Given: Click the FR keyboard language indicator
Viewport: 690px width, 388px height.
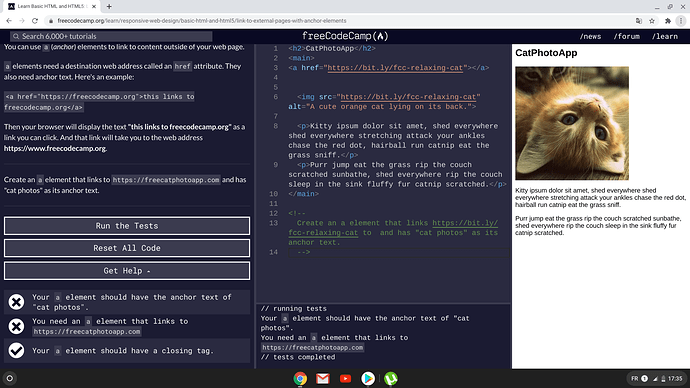Looking at the screenshot, I should (x=635, y=378).
